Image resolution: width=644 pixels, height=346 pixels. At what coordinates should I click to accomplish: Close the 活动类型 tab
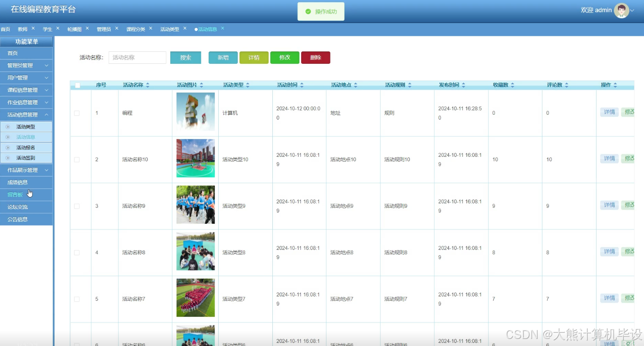(185, 28)
